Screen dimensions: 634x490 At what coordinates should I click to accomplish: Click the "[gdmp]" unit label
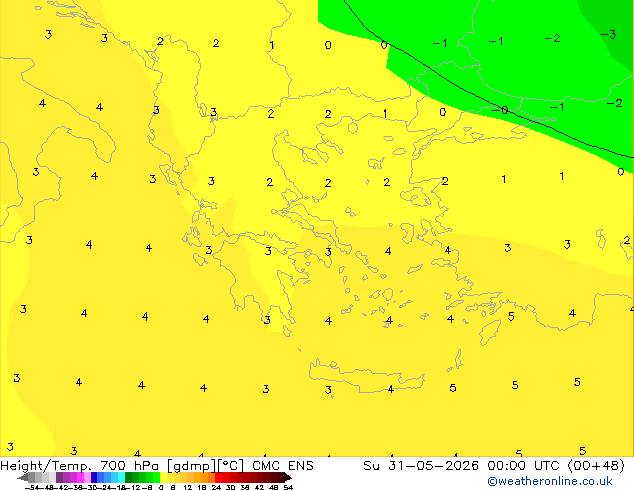(x=192, y=466)
